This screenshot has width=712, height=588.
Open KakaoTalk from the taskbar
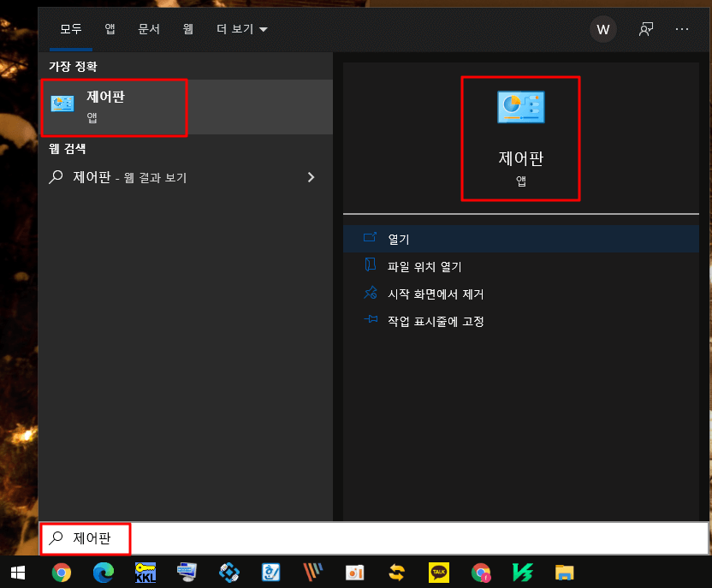pos(438,573)
